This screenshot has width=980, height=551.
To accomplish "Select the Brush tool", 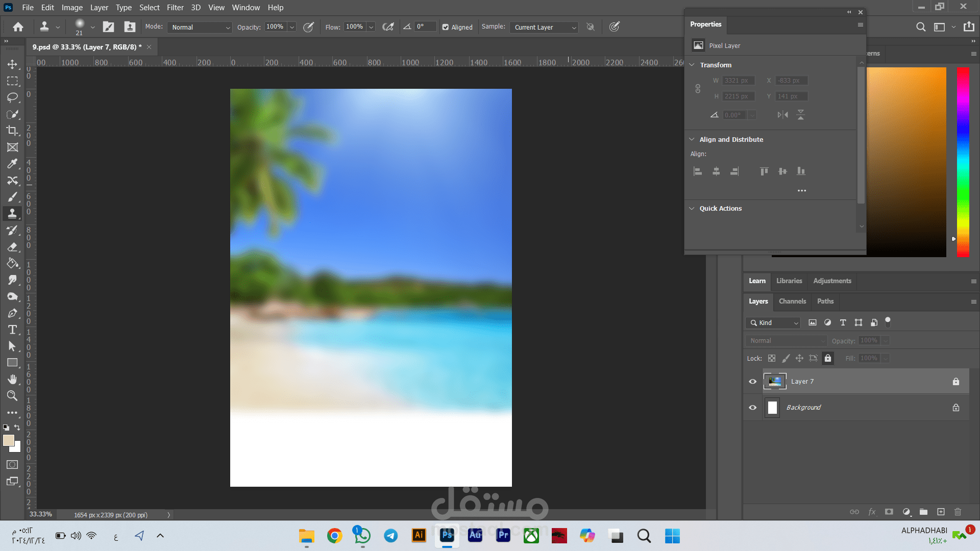I will [x=12, y=197].
